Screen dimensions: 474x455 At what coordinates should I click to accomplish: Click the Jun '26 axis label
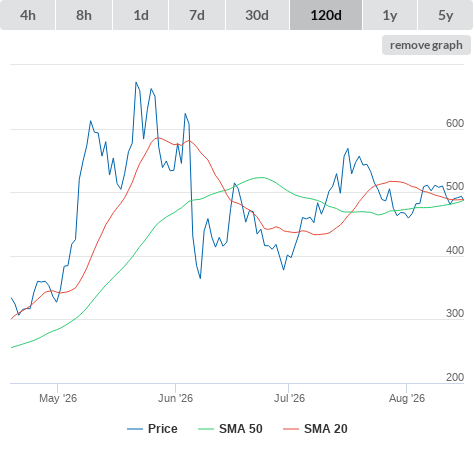175,398
